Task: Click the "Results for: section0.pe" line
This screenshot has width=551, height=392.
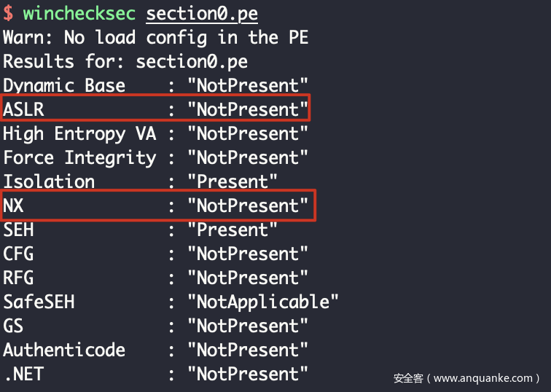Action: click(125, 62)
